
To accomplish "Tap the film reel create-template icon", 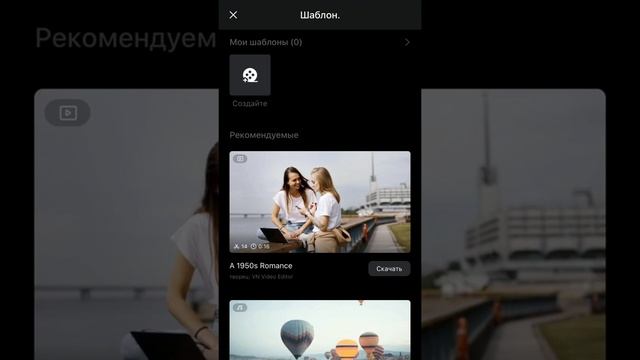I will pos(250,75).
